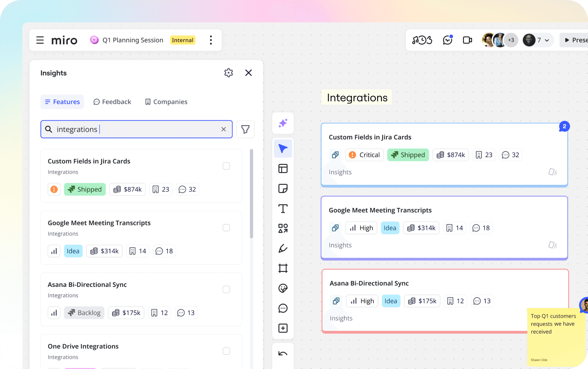Open the templates layout tool
Image resolution: width=588 pixels, height=369 pixels.
click(x=283, y=168)
